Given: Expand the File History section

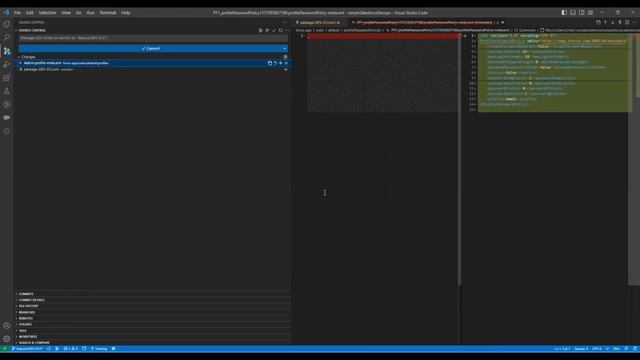Looking at the screenshot, I should (x=28, y=306).
